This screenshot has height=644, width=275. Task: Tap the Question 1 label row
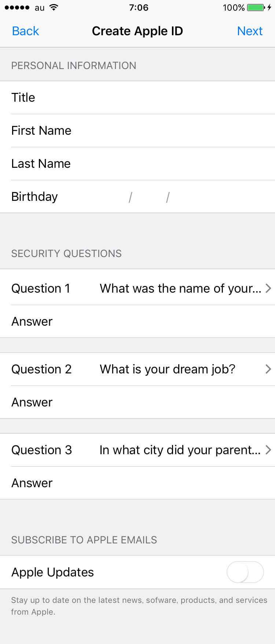point(40,288)
